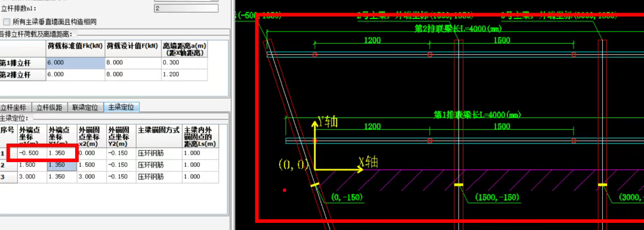Image resolution: width=644 pixels, height=230 pixels.
Task: Click the solid red dot in drawing
Action: pyautogui.click(x=284, y=190)
